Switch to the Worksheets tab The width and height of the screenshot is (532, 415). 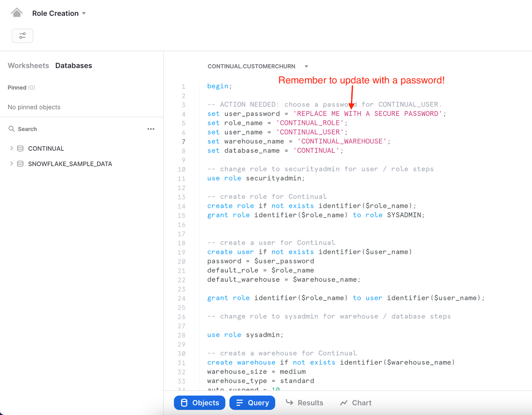(x=28, y=66)
